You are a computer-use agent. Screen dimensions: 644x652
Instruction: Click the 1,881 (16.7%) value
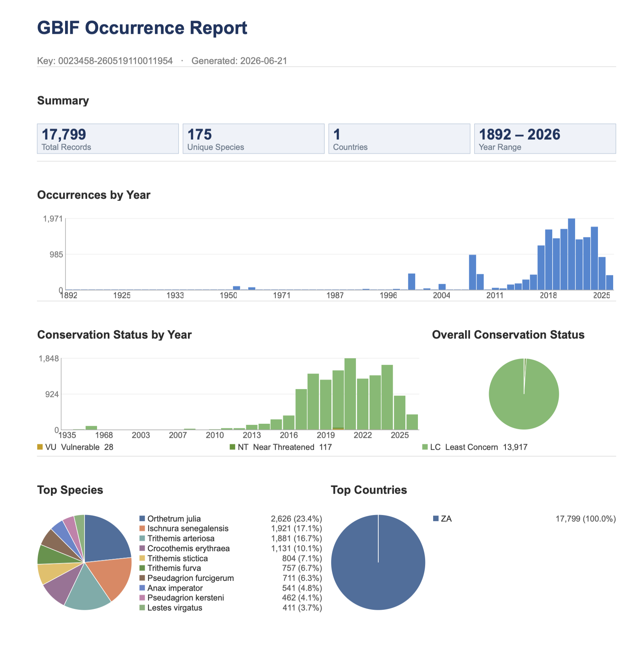coord(296,539)
